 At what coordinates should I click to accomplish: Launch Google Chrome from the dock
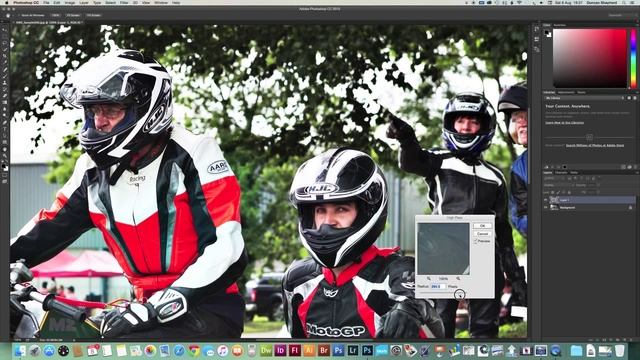(x=194, y=350)
